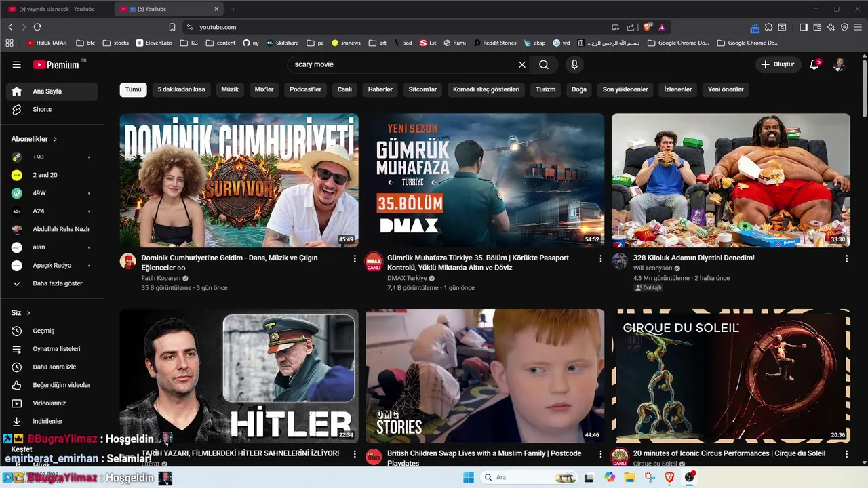Select the Müzik filter chip

pyautogui.click(x=230, y=89)
